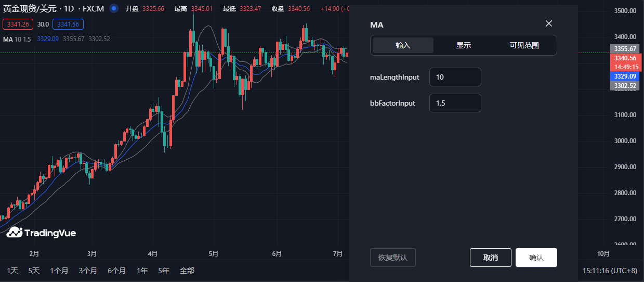644x282 pixels.
Task: Show 全部 historical data range
Action: pos(187,271)
